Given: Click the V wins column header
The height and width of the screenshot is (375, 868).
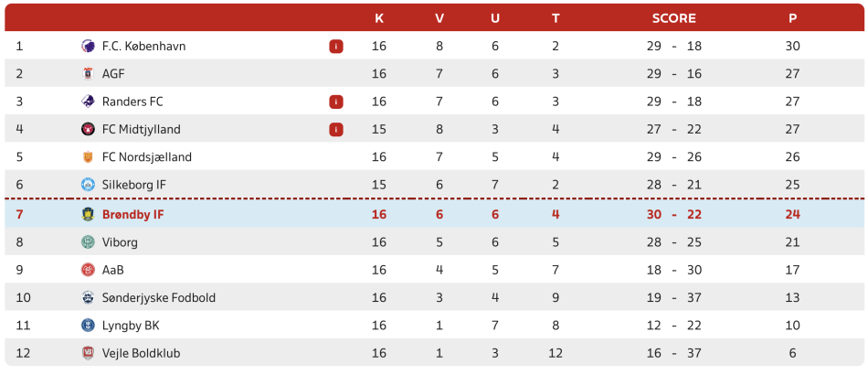Looking at the screenshot, I should pyautogui.click(x=439, y=18).
